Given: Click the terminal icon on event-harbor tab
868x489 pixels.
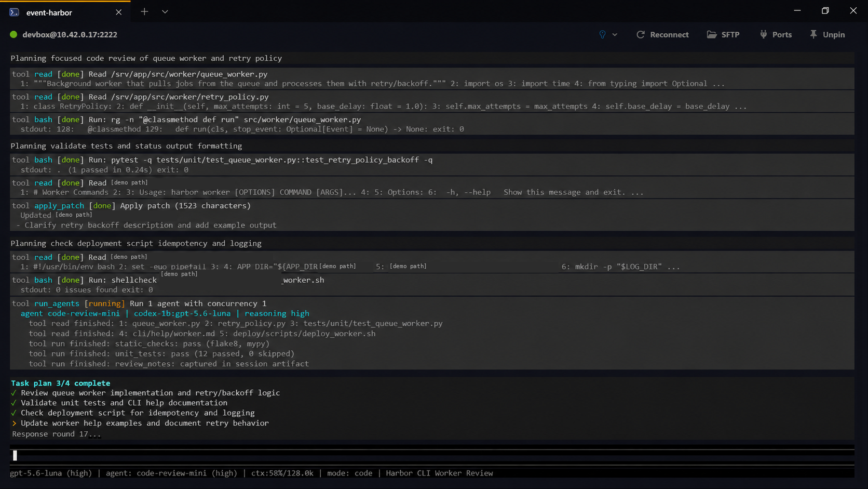Looking at the screenshot, I should [14, 12].
